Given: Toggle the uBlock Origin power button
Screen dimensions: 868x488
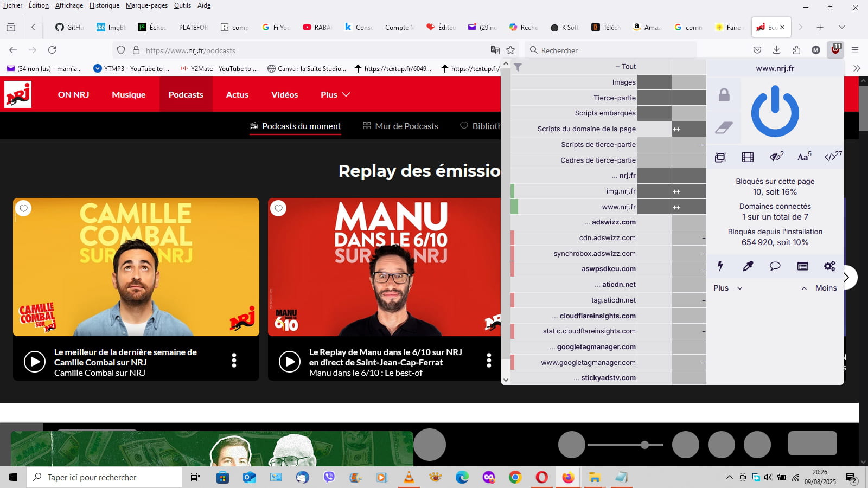Looking at the screenshot, I should (x=775, y=112).
